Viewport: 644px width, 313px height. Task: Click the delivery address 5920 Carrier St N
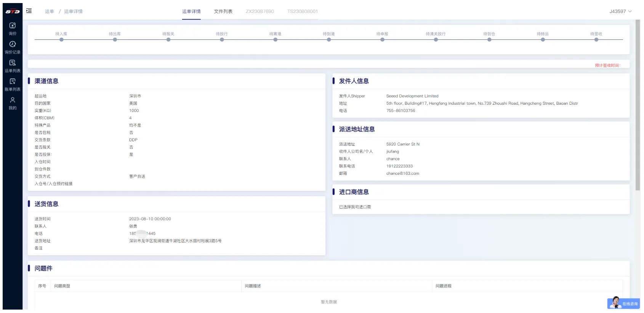pos(403,144)
